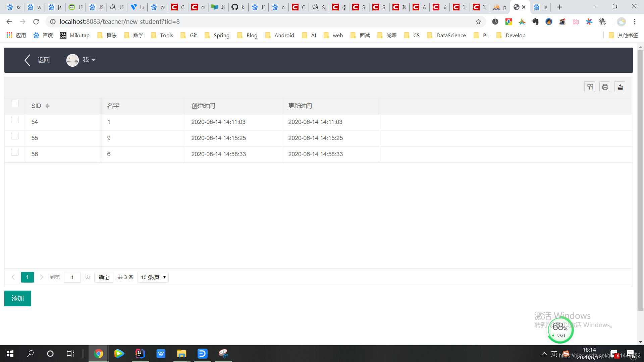644x362 pixels.
Task: Check the row checkbox for SID 56
Action: [x=15, y=152]
